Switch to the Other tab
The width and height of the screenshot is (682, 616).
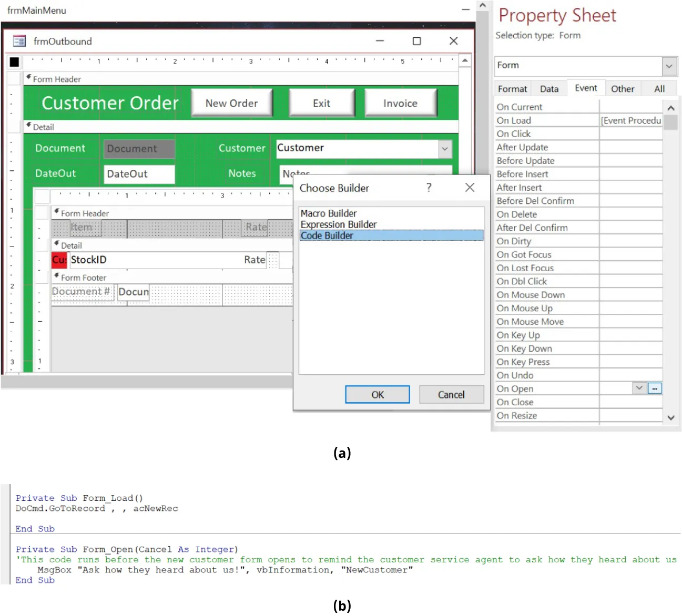click(x=623, y=88)
